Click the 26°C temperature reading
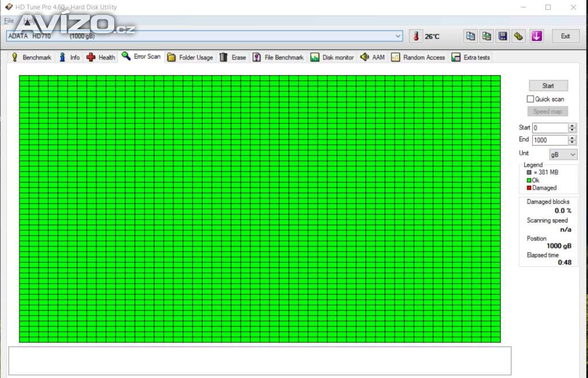The height and width of the screenshot is (378, 588). coord(432,36)
